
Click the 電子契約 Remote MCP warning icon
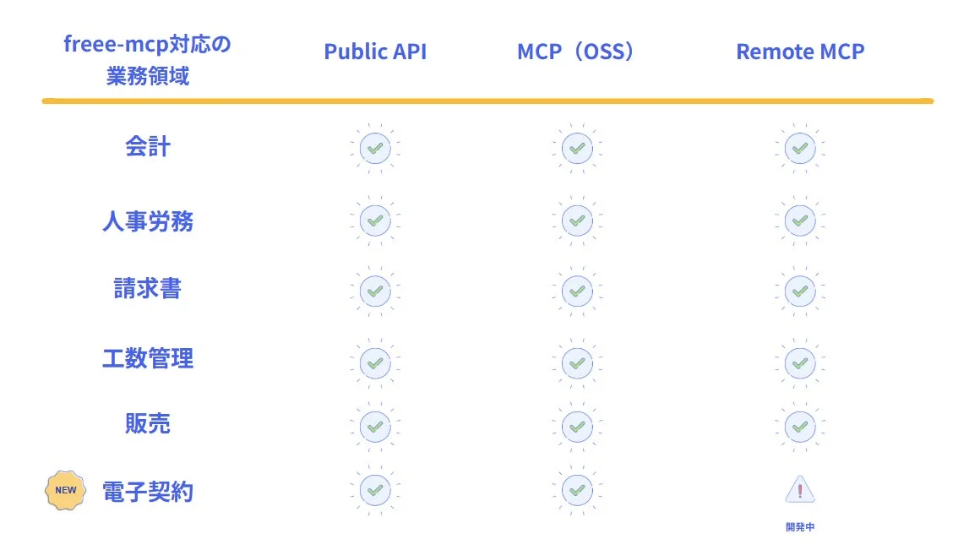point(800,489)
